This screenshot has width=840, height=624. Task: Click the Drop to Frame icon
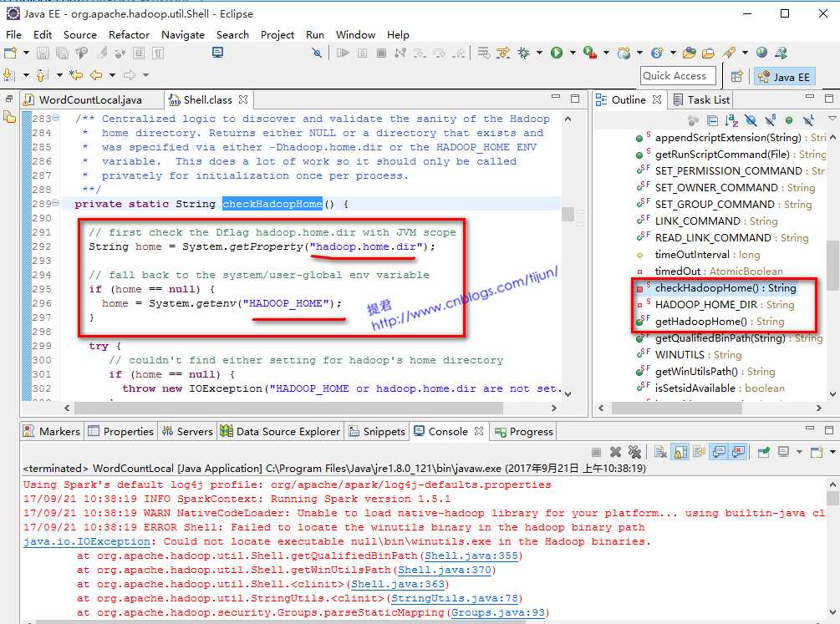(458, 53)
